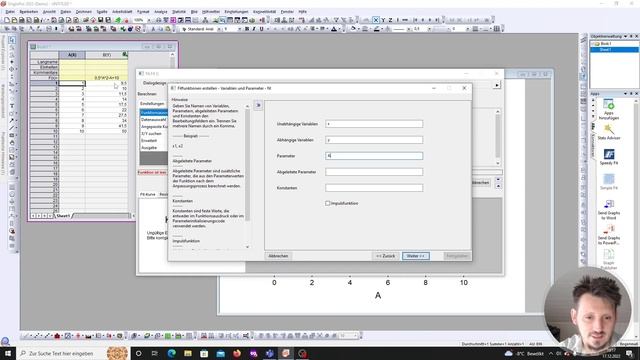The height and width of the screenshot is (360, 640).
Task: Open the Hilfe menu
Action: click(x=302, y=12)
